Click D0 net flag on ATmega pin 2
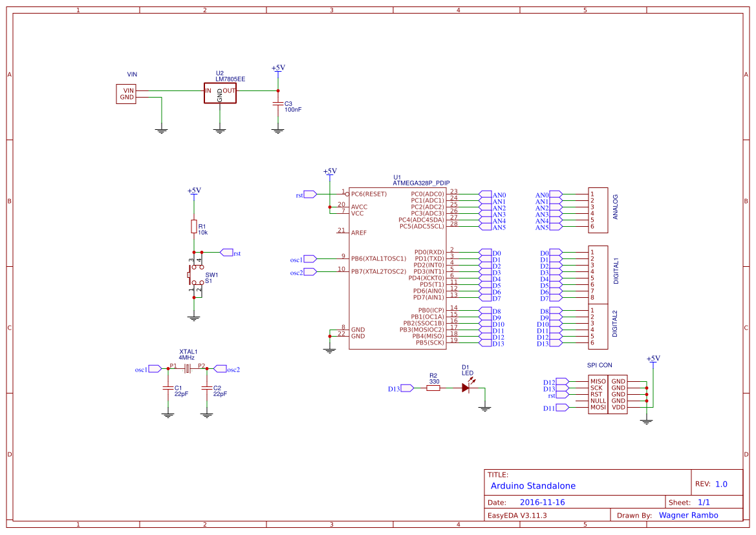This screenshot has height=535, width=756. (x=485, y=253)
